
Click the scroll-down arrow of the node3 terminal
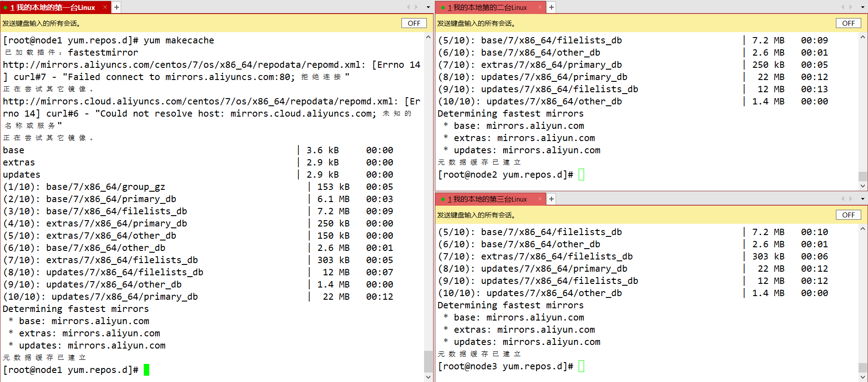863,377
